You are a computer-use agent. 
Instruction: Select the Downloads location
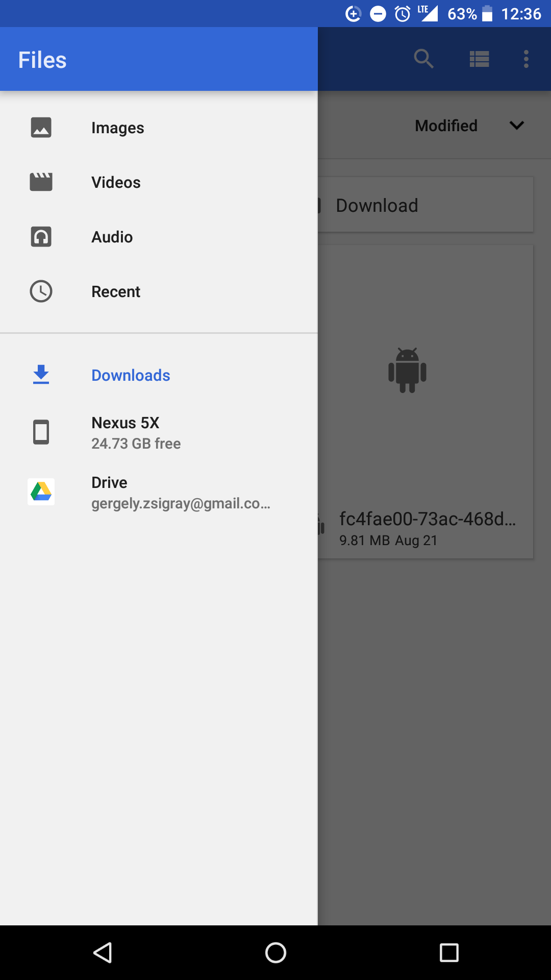[159, 375]
